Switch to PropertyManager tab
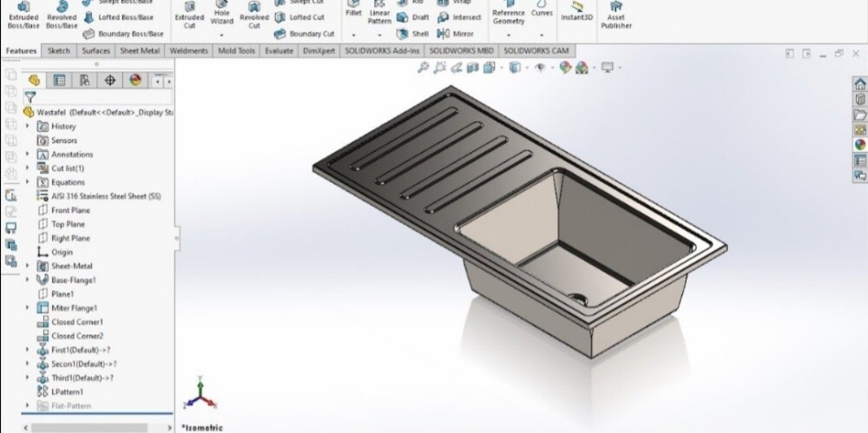The height and width of the screenshot is (433, 868). (x=59, y=81)
